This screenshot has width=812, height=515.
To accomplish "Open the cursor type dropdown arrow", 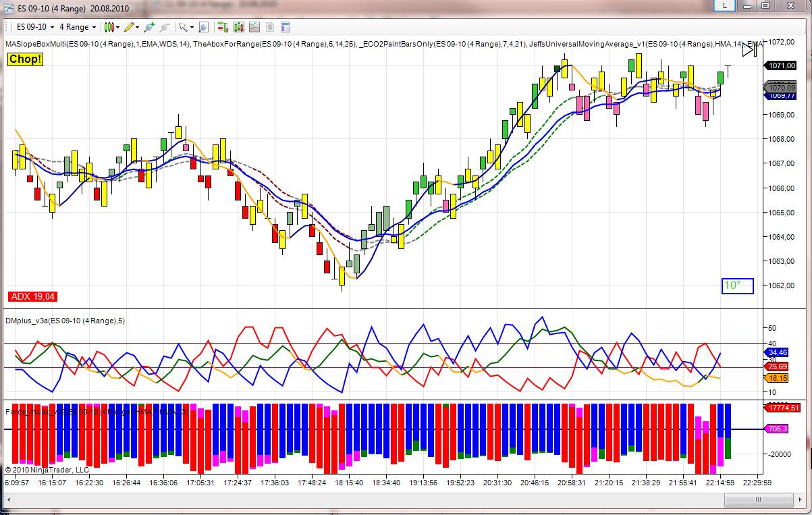I will point(192,27).
